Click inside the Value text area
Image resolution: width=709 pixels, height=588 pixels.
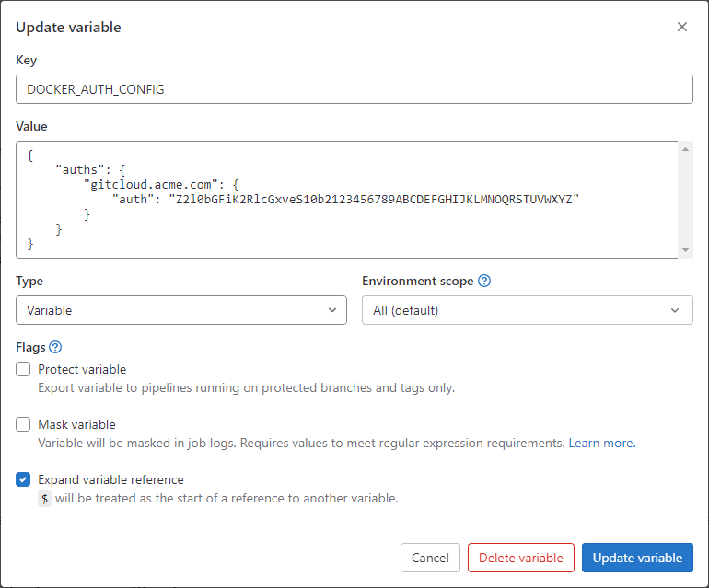click(347, 200)
